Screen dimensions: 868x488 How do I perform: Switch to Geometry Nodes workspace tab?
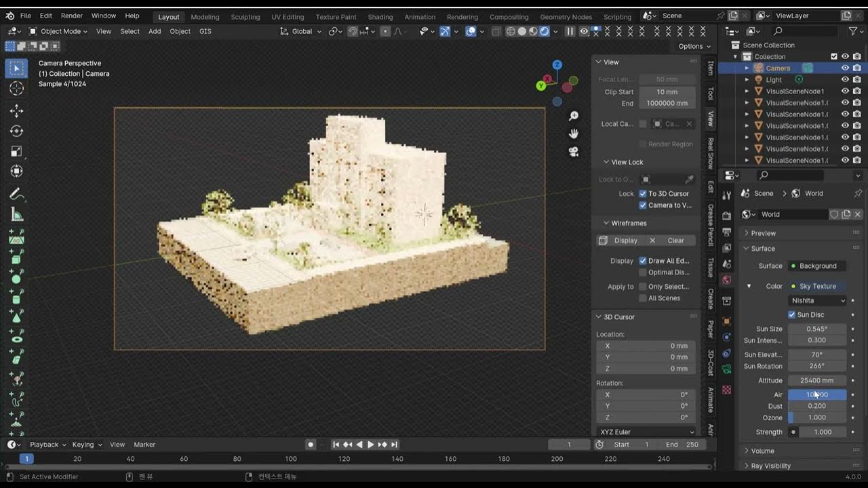[566, 16]
